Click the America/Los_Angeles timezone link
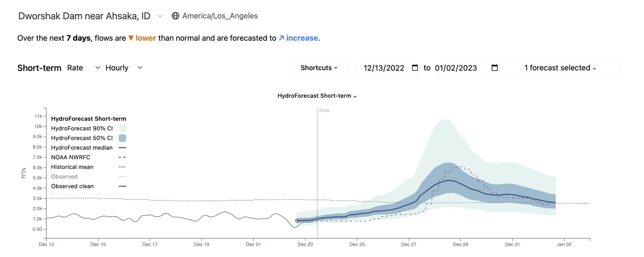 pyautogui.click(x=220, y=16)
